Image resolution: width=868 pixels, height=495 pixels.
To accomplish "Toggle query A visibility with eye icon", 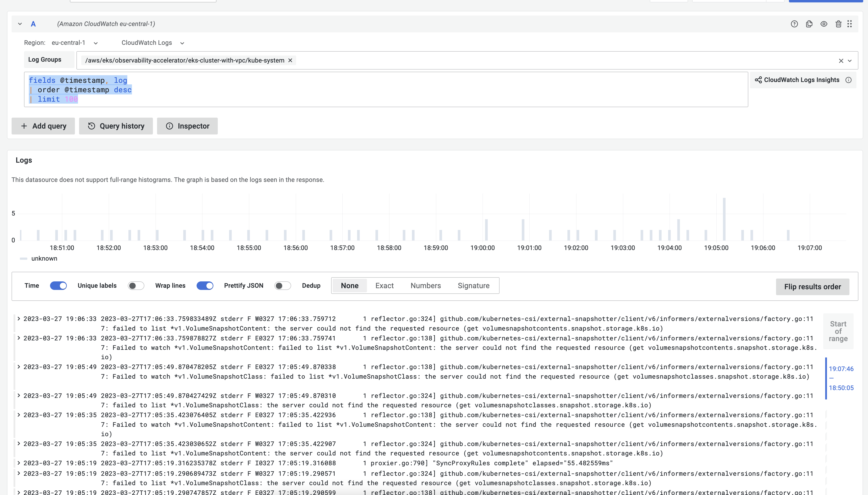I will [x=823, y=24].
